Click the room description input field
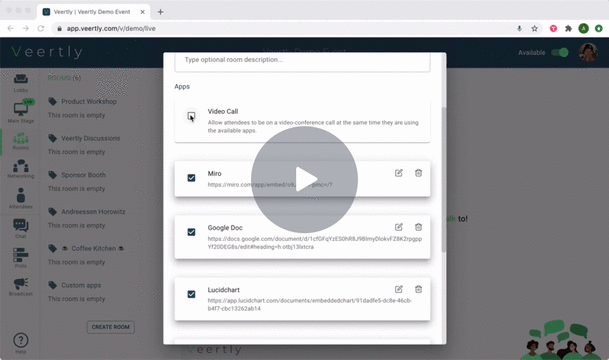The width and height of the screenshot is (609, 360). click(x=302, y=60)
